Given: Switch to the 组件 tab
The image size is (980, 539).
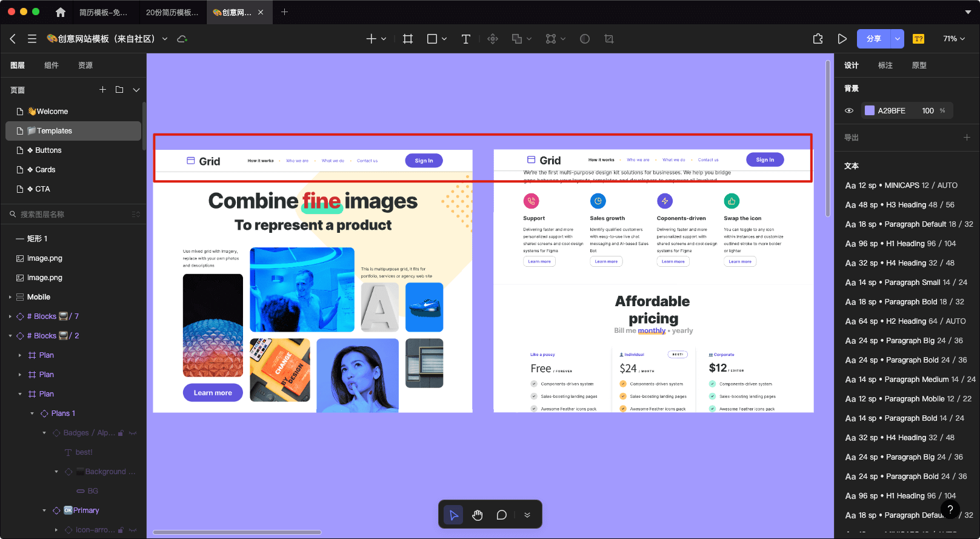Looking at the screenshot, I should pyautogui.click(x=52, y=65).
